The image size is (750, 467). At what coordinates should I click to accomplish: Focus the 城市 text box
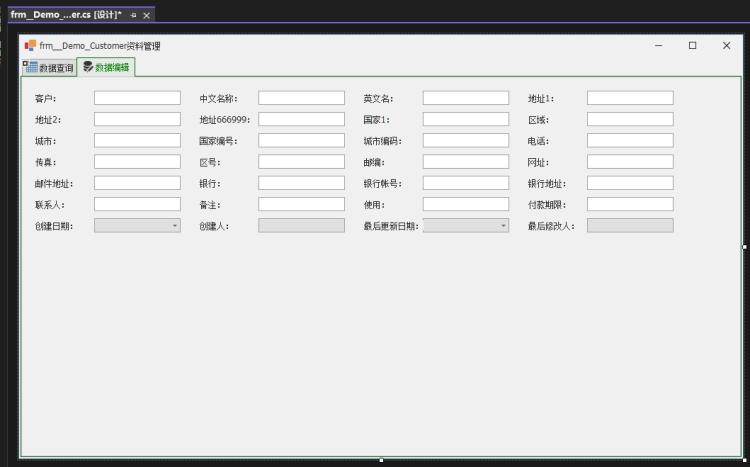point(137,141)
